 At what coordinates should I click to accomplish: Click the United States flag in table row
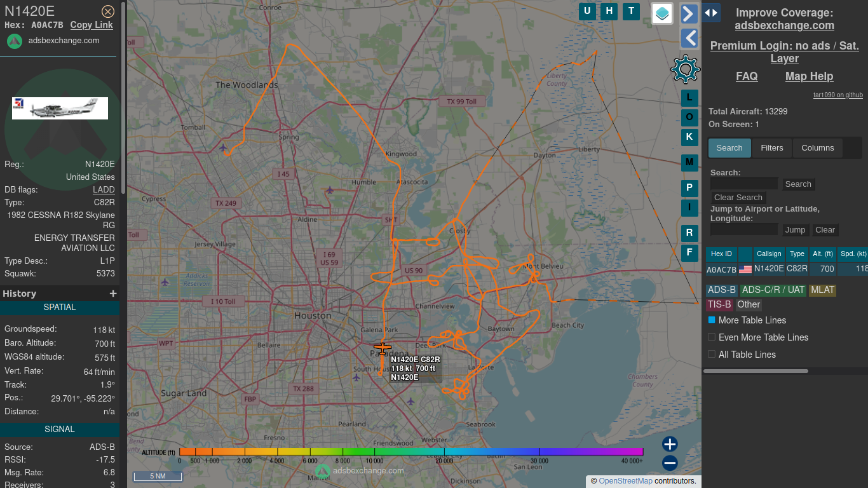point(745,269)
